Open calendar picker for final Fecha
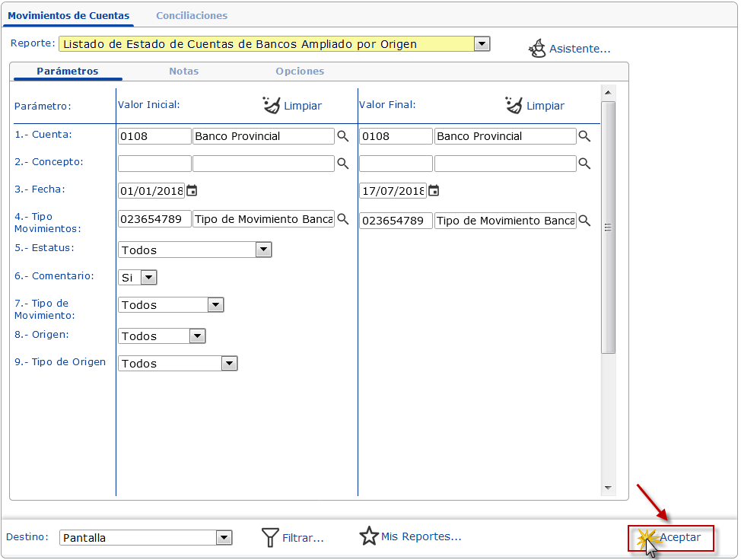Image resolution: width=741 pixels, height=560 pixels. pos(434,190)
